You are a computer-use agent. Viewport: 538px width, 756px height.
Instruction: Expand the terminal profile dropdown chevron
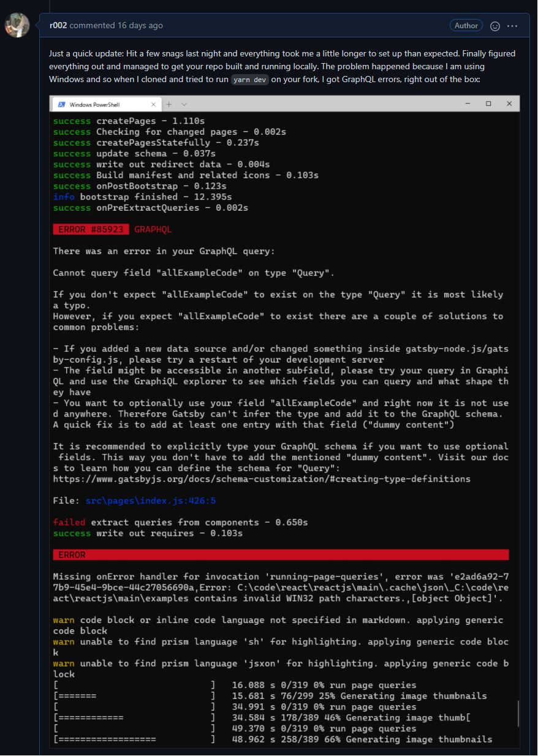(x=184, y=105)
